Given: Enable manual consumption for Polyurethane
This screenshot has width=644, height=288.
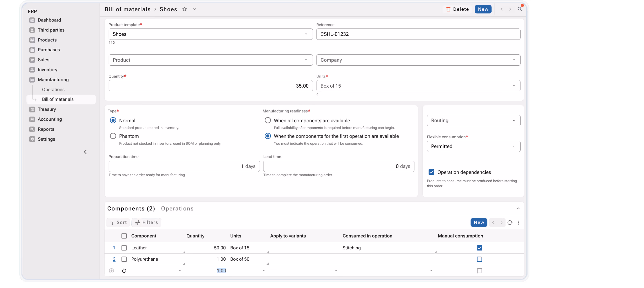Looking at the screenshot, I should pyautogui.click(x=479, y=259).
